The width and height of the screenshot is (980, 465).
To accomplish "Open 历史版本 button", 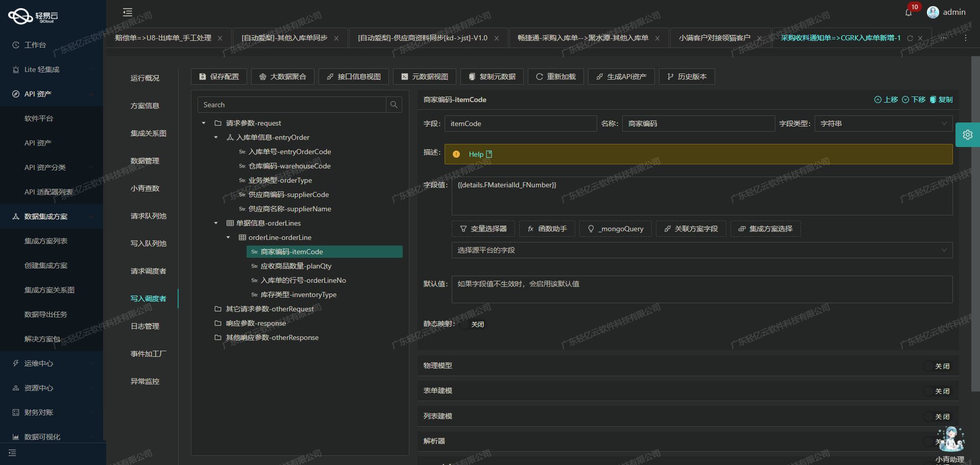I will (687, 77).
